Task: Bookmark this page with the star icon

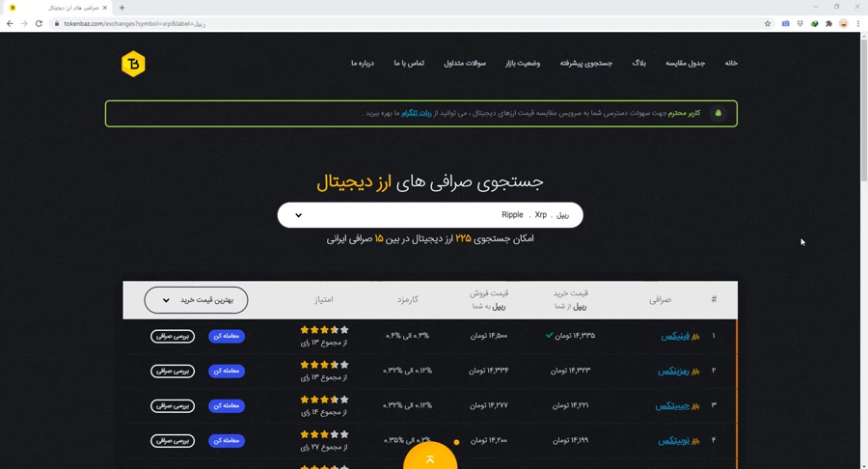Action: (x=768, y=24)
